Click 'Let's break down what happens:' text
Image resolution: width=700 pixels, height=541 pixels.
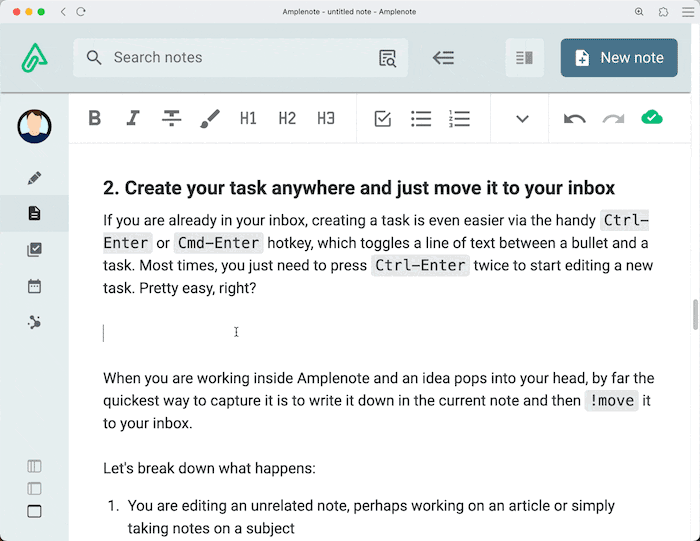[209, 468]
